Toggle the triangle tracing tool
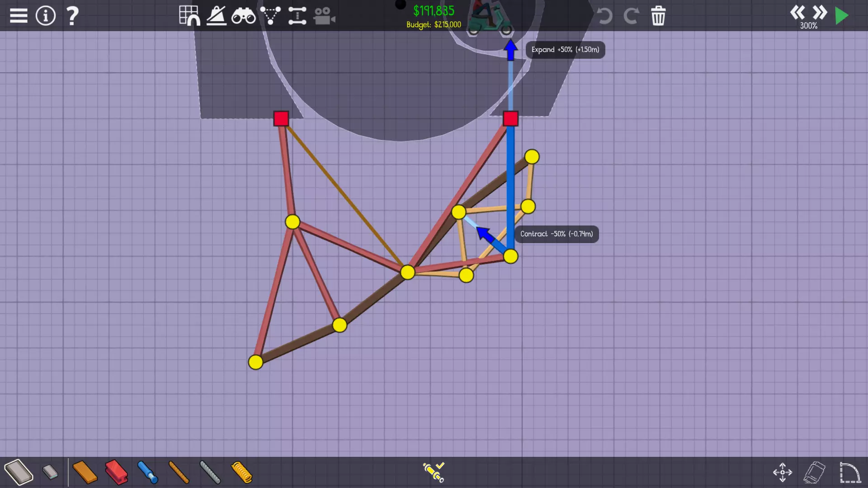Viewport: 868px width, 488px height. click(x=270, y=16)
